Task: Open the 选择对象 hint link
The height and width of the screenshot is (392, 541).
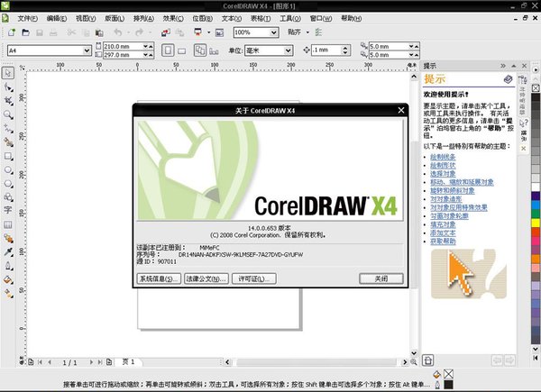Action: (443, 174)
